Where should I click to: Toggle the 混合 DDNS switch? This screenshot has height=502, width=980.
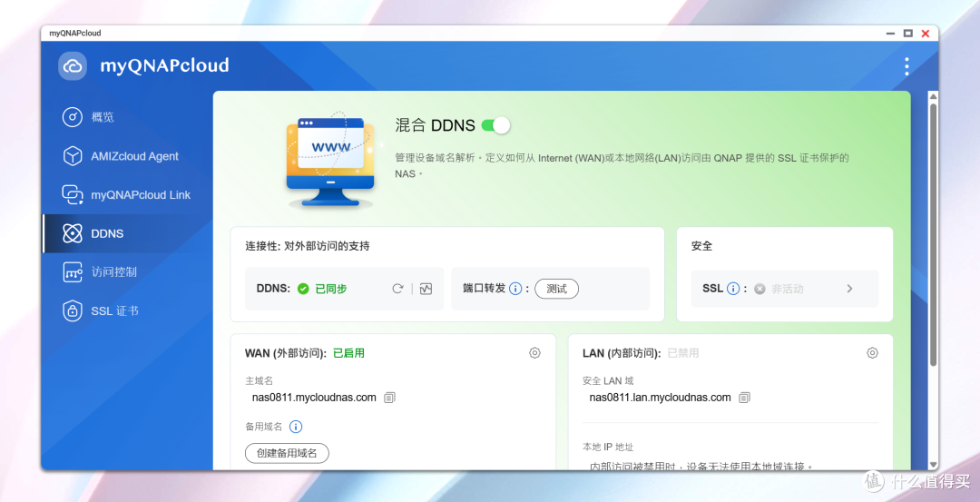coord(495,125)
